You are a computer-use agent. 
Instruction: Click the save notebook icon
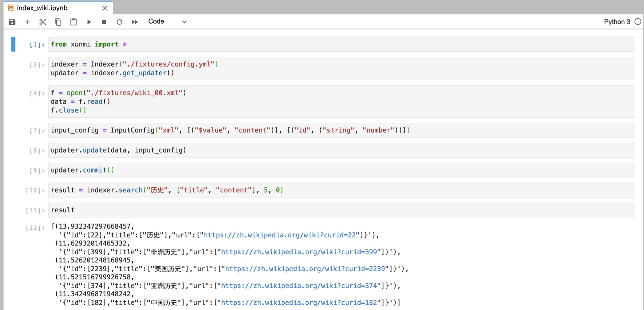pyautogui.click(x=12, y=22)
